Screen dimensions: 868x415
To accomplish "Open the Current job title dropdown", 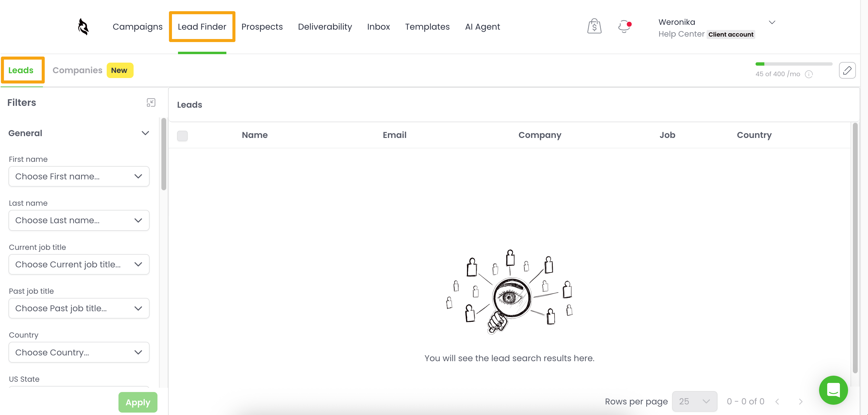I will (x=79, y=264).
